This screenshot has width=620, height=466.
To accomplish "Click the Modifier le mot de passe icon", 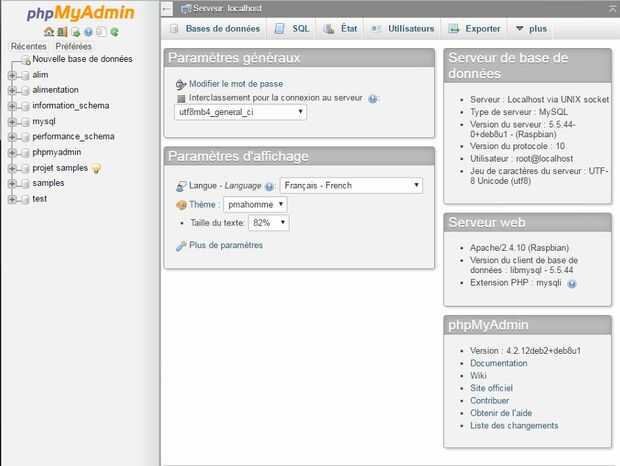I will pyautogui.click(x=181, y=85).
